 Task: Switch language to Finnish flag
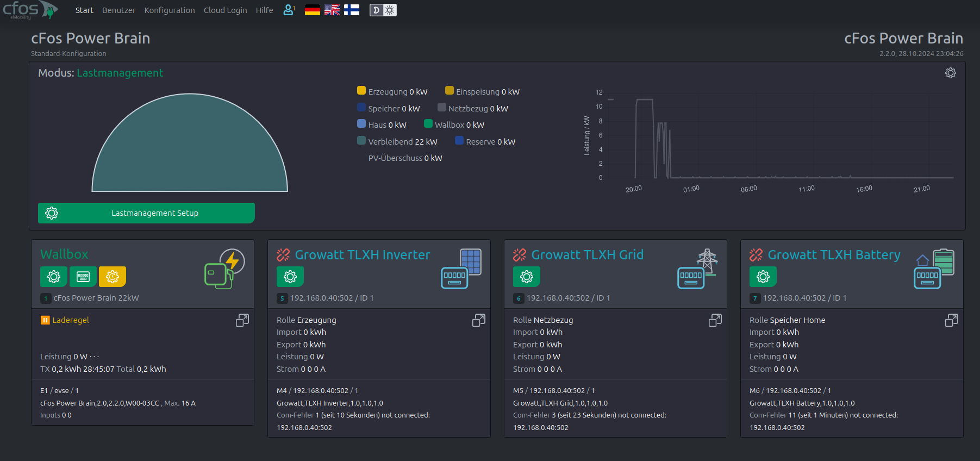pos(352,10)
